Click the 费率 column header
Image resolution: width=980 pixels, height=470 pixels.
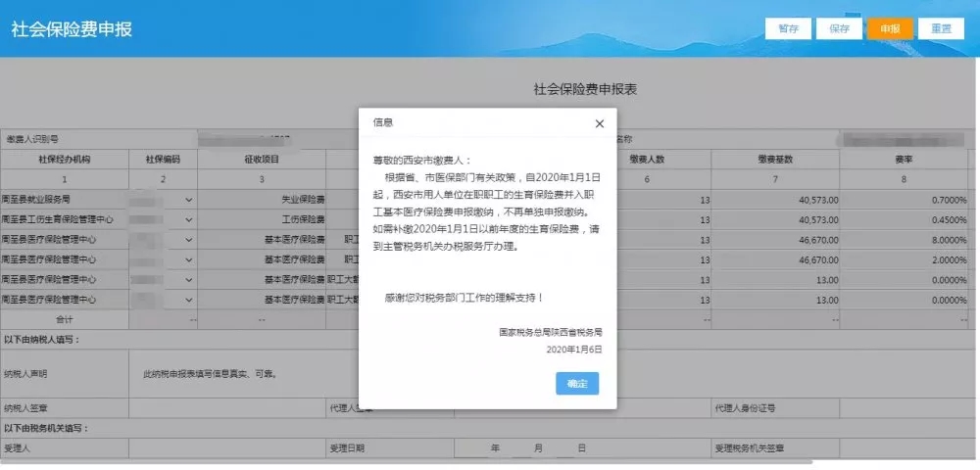(x=904, y=159)
